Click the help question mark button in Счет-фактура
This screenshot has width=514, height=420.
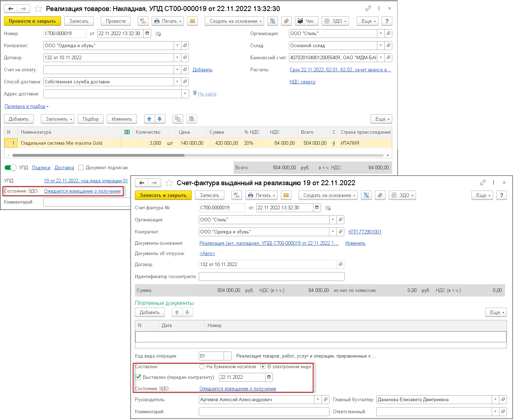tap(501, 195)
